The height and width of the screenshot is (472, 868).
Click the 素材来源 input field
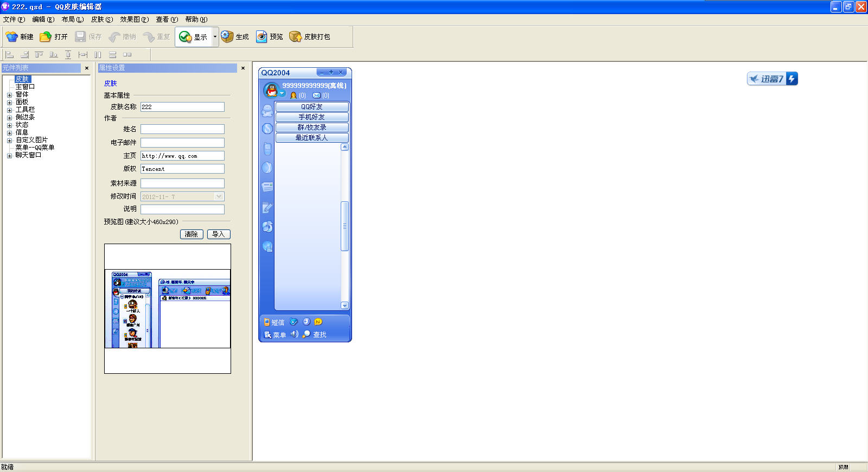point(182,183)
